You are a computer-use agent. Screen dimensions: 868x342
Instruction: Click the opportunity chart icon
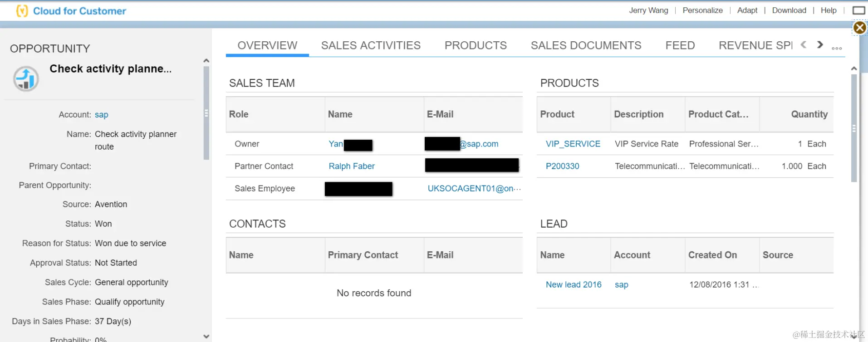tap(26, 79)
